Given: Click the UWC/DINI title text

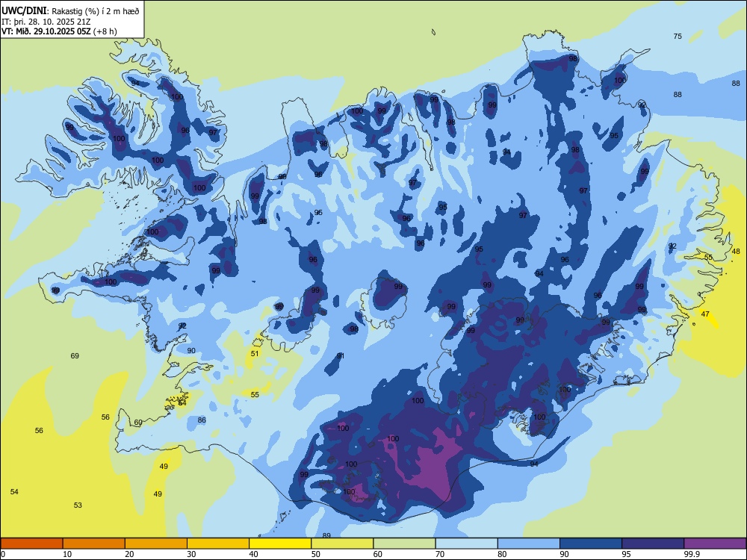Looking at the screenshot, I should 25,11.
